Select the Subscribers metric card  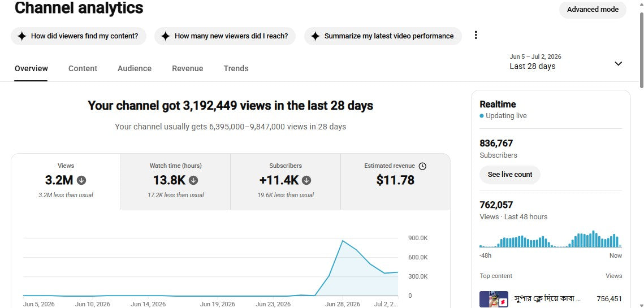tap(286, 181)
